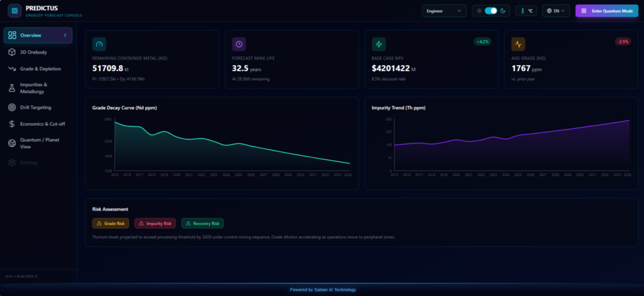The image size is (644, 296).
Task: Click the pulse icon on Avg Grade card
Action: pyautogui.click(x=518, y=44)
